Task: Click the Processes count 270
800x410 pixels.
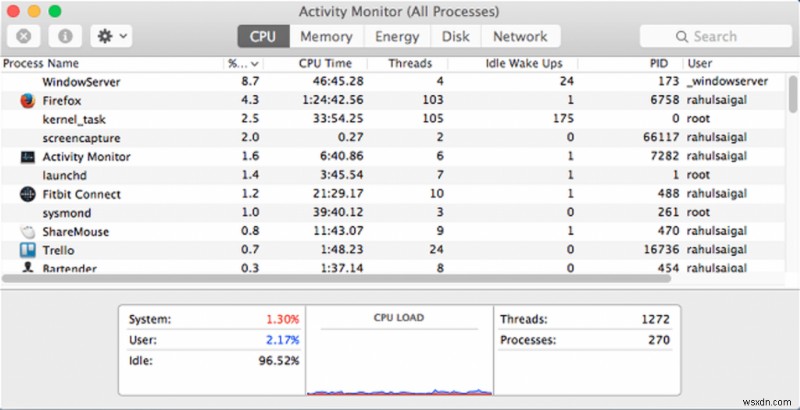Action: pos(659,340)
